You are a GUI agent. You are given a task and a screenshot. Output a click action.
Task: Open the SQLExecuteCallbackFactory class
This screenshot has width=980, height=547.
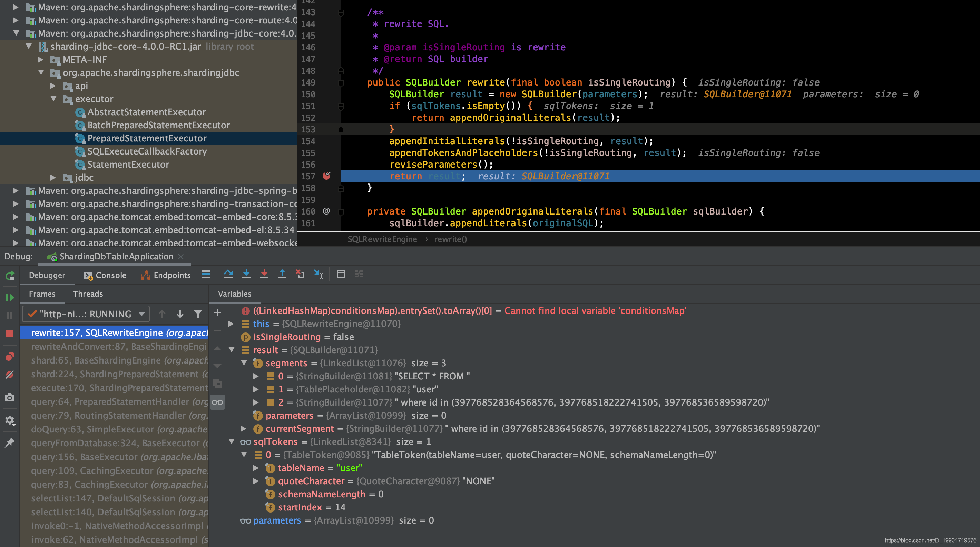click(x=147, y=151)
